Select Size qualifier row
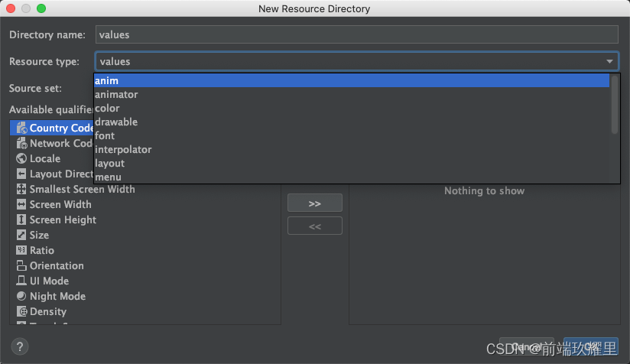 pyautogui.click(x=145, y=235)
